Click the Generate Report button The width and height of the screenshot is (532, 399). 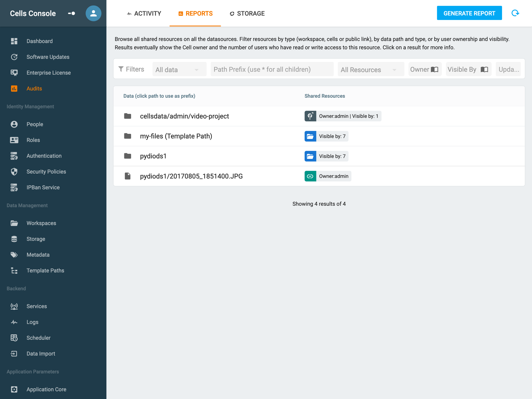(x=469, y=13)
